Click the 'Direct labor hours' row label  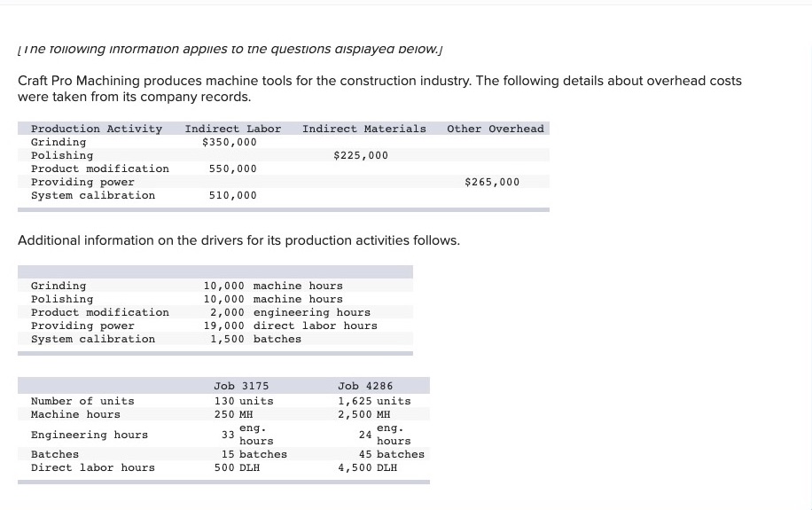pos(93,467)
